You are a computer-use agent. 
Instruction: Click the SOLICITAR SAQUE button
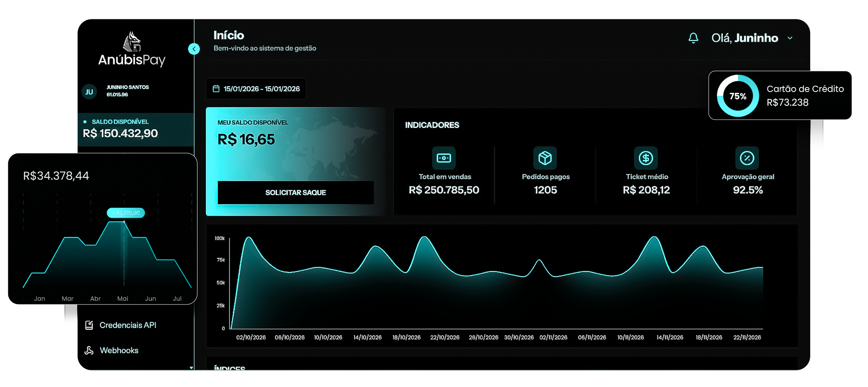pos(296,193)
